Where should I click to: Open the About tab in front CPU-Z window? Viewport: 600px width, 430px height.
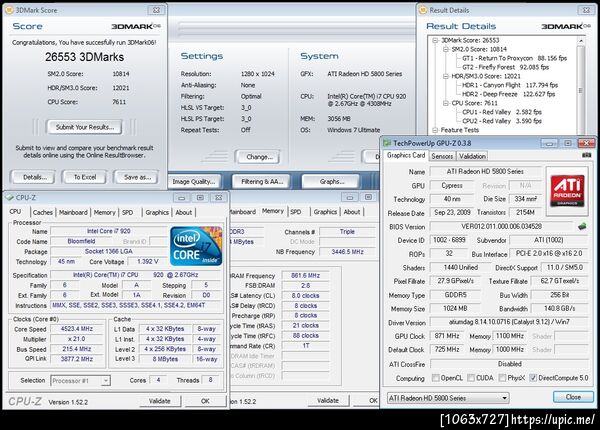pyautogui.click(x=184, y=212)
